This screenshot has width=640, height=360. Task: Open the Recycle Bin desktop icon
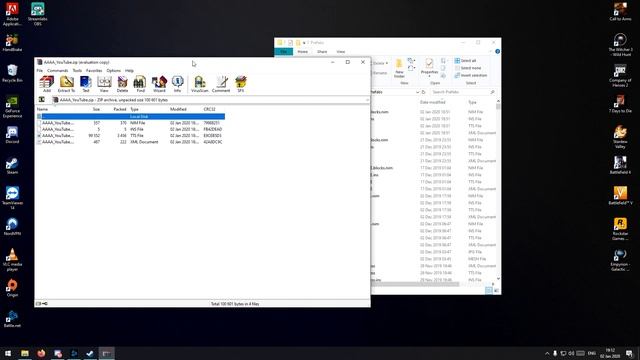pos(12,74)
